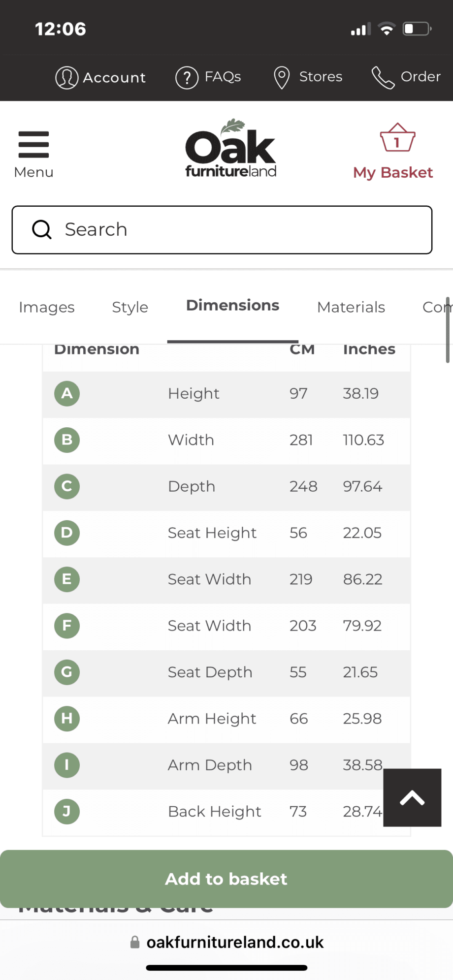Tap the oakfurnitureland.co.uk address bar

(227, 942)
